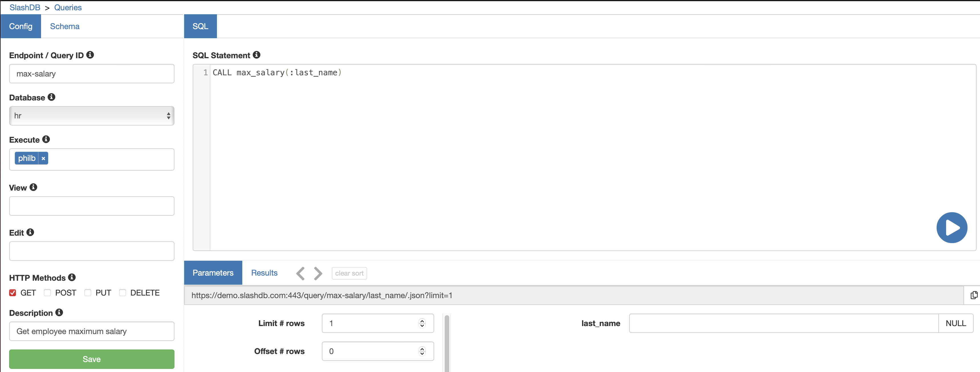This screenshot has height=372, width=980.
Task: Switch to the Config tab
Action: [21, 26]
